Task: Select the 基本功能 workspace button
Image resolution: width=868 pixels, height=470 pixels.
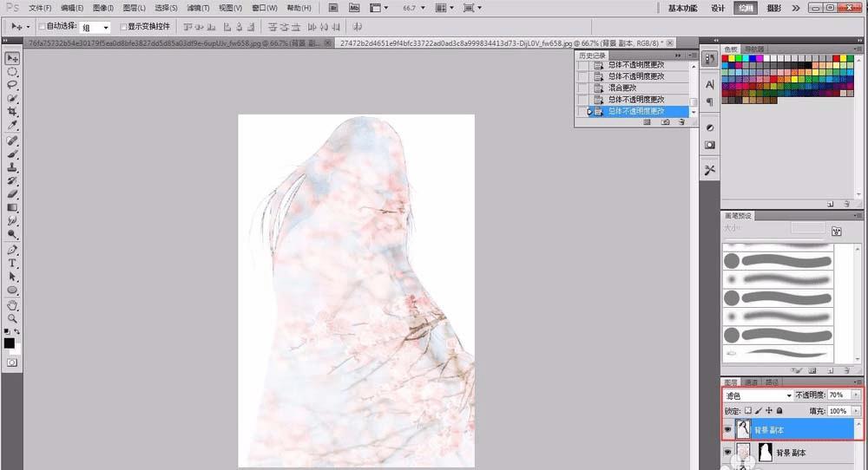Action: (x=683, y=8)
